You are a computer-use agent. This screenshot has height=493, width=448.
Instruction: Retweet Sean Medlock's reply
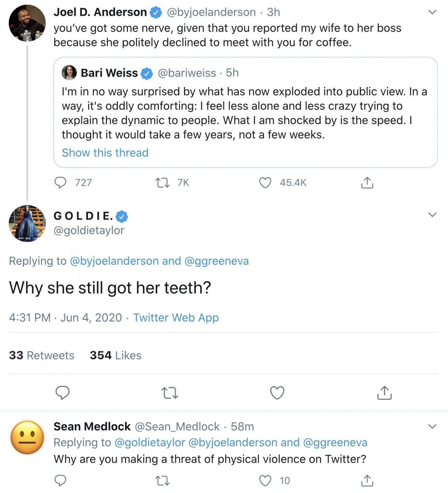[x=162, y=480]
